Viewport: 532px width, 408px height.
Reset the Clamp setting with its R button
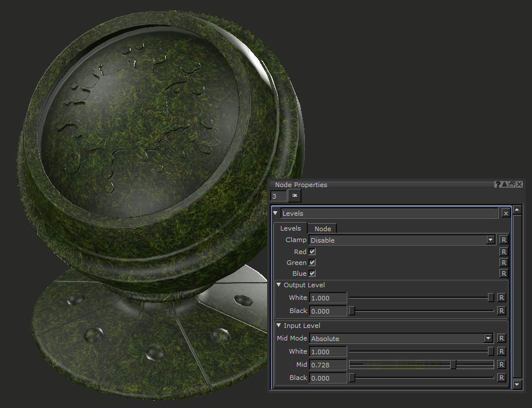click(503, 240)
